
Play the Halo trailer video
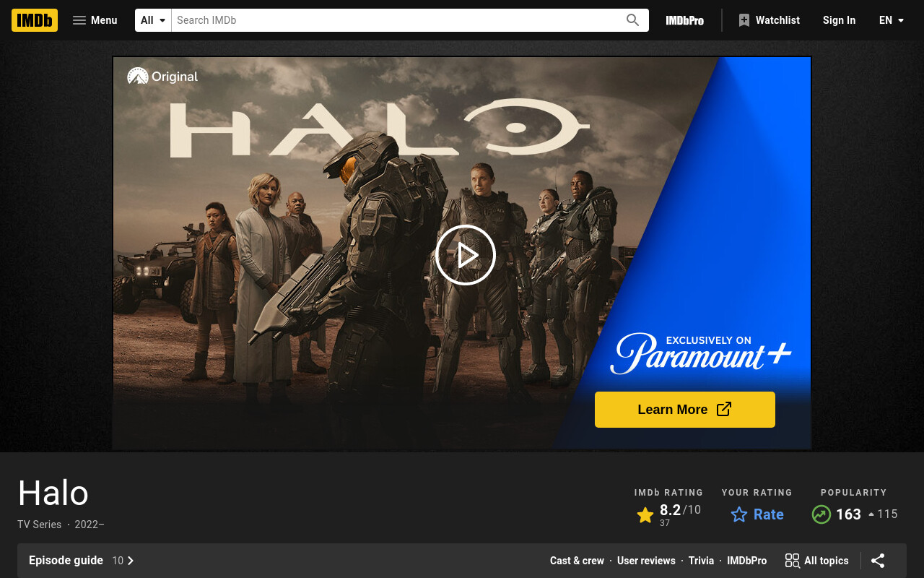pyautogui.click(x=466, y=255)
